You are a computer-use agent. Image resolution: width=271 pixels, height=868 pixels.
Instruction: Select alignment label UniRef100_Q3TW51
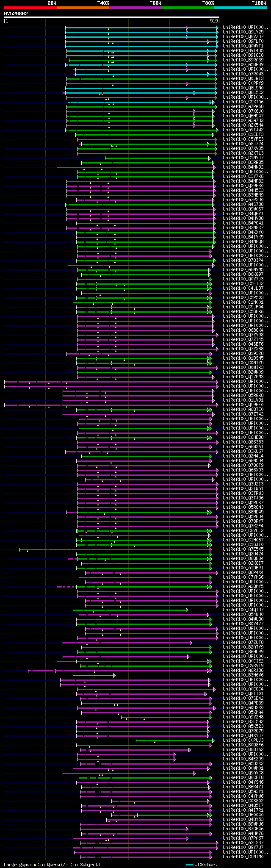(x=243, y=488)
